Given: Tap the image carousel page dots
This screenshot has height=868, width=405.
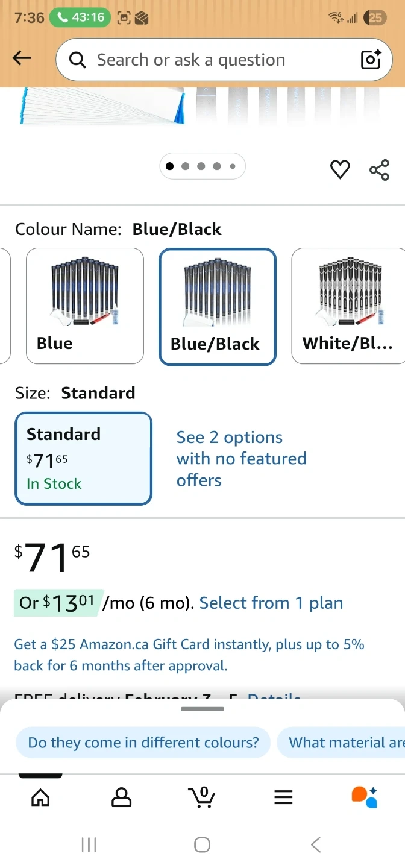Looking at the screenshot, I should (202, 166).
